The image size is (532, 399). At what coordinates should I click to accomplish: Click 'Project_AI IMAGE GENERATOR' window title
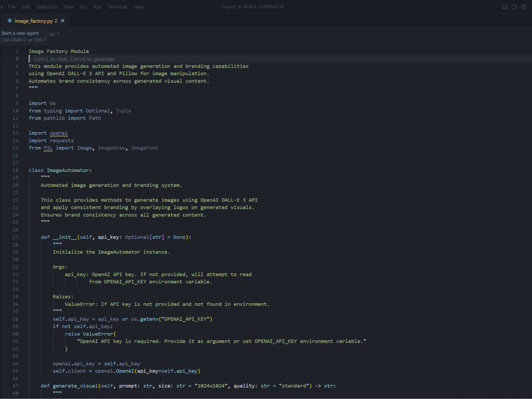pos(252,7)
